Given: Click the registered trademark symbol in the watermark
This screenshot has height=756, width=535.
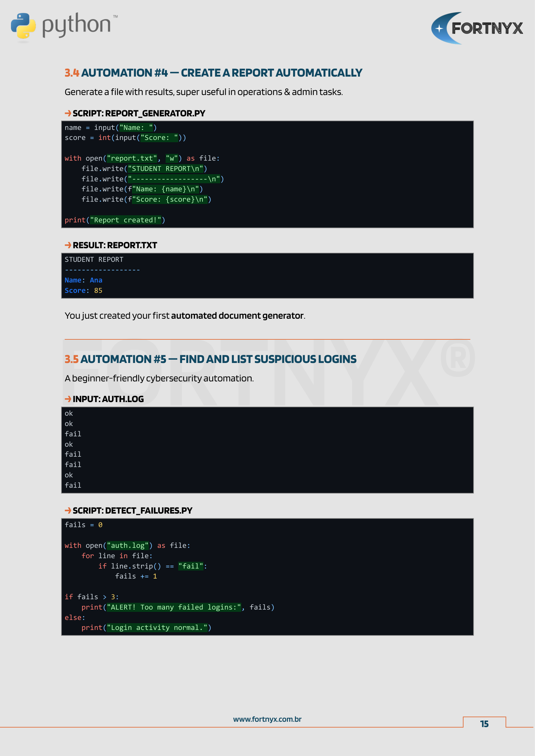Looking at the screenshot, I should [457, 357].
